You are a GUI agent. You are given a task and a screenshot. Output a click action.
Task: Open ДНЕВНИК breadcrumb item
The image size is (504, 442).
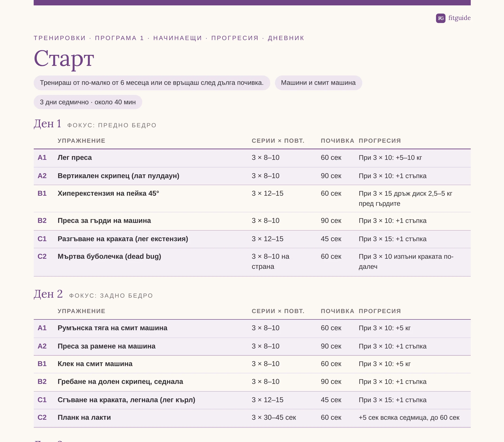click(x=286, y=38)
